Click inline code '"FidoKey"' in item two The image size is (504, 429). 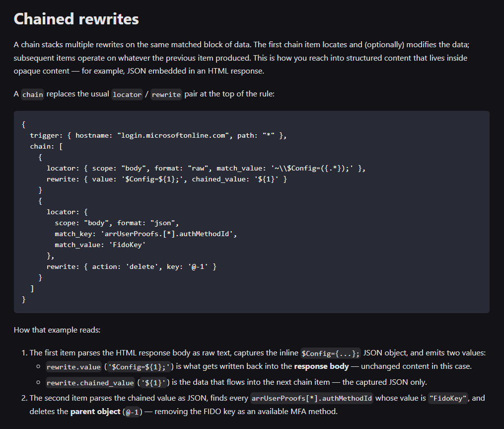pyautogui.click(x=448, y=398)
